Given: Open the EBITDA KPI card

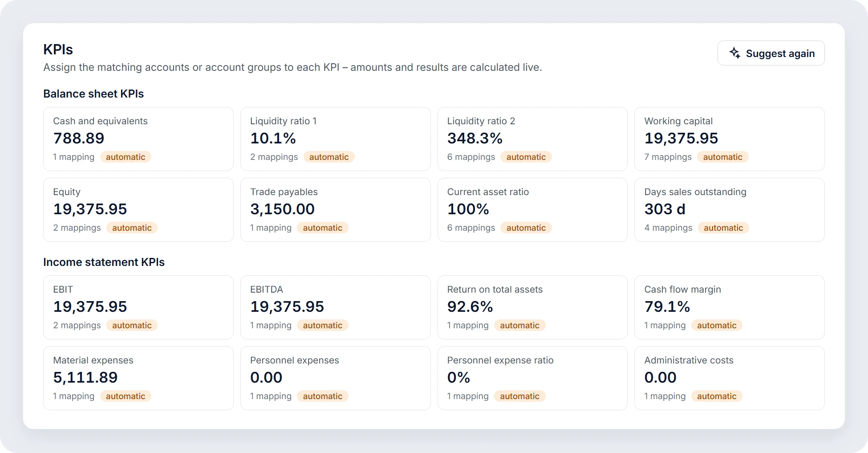Looking at the screenshot, I should point(336,307).
